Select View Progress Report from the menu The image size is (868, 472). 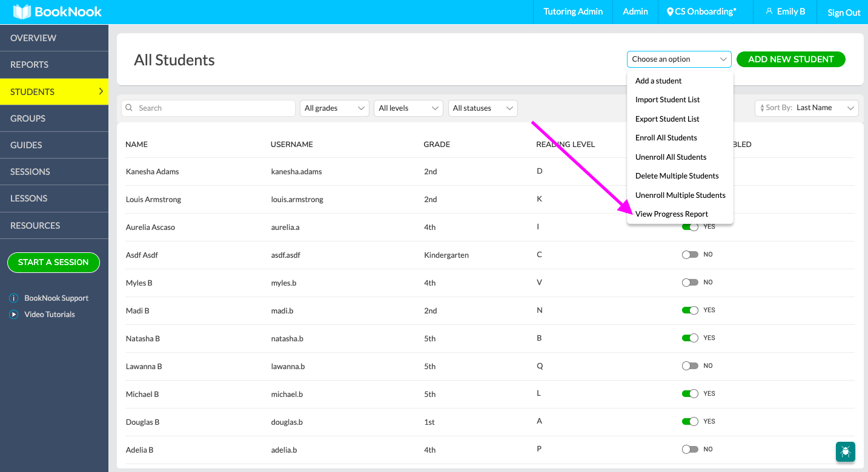672,214
